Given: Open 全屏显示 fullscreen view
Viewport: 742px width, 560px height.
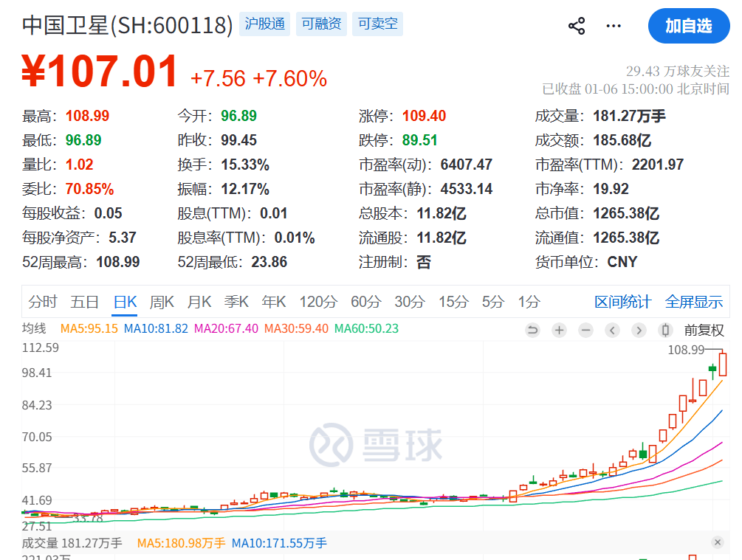Looking at the screenshot, I should 693,301.
